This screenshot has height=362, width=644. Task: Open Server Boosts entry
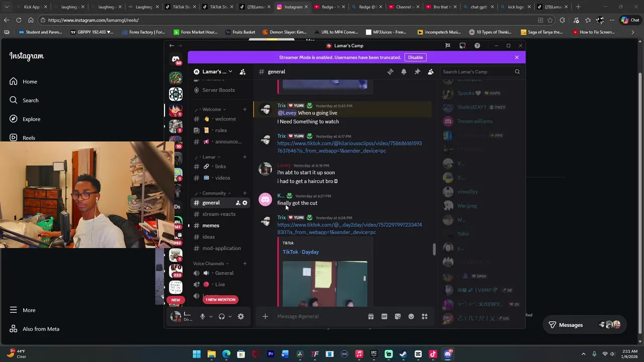click(x=218, y=90)
